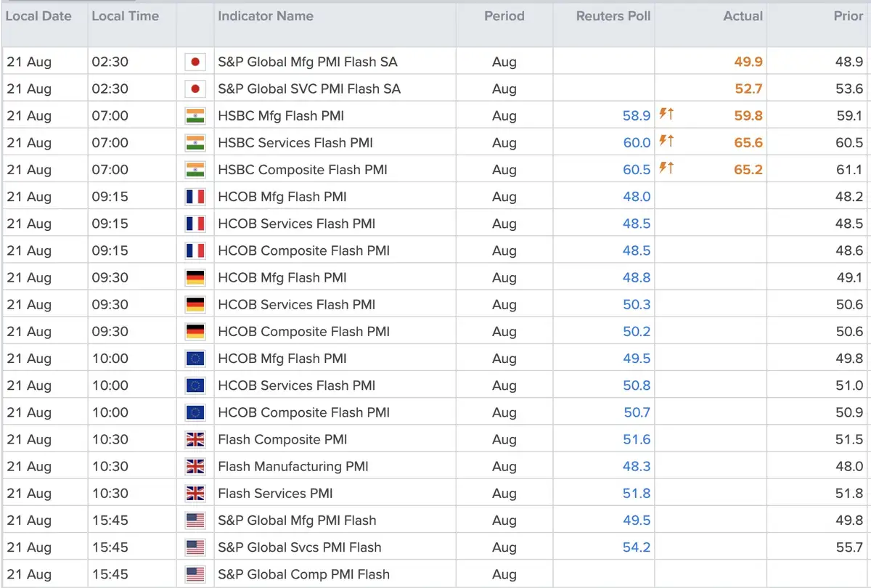Screen dimensions: 871x588
Task: Click the surprise arrow icon next to 65.2
Action: coord(666,168)
